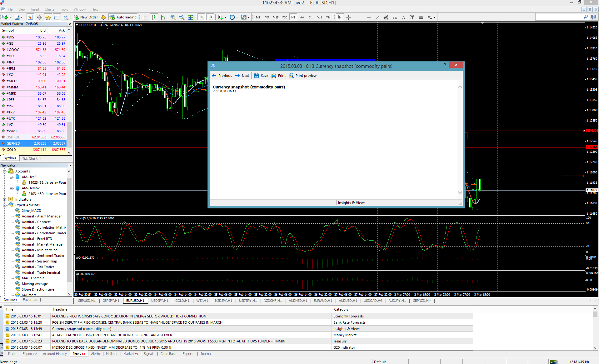The width and height of the screenshot is (599, 364).
Task: Zoom in on the chart
Action: pyautogui.click(x=173, y=17)
